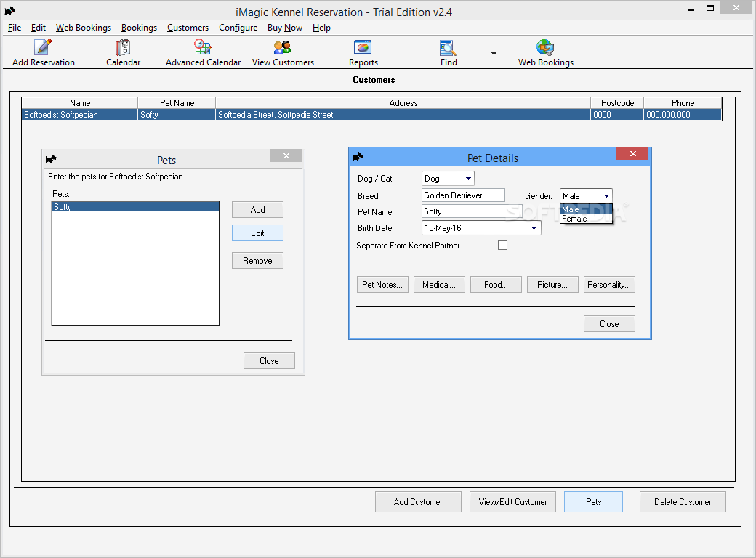756x558 pixels.
Task: Click the Breed input field
Action: [463, 195]
